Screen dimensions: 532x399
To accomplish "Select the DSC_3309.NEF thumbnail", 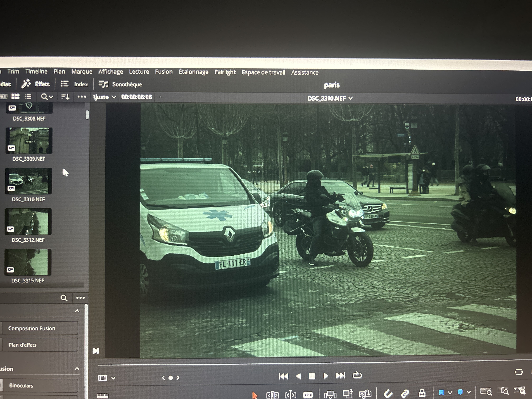I will click(29, 141).
